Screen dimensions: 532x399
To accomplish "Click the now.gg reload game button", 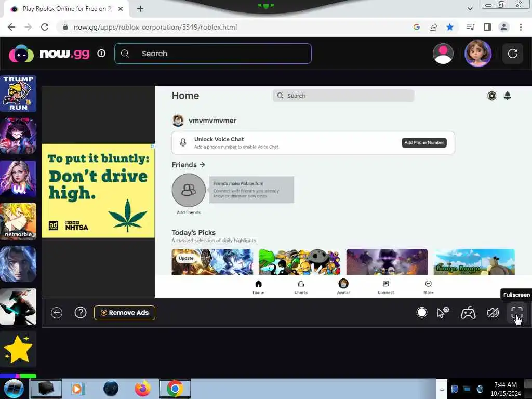I will click(512, 54).
